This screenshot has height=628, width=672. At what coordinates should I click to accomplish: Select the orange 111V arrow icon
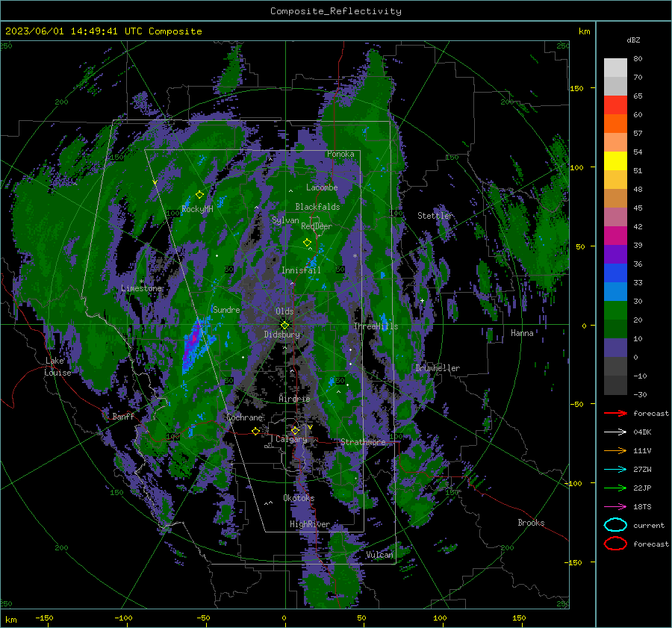615,450
